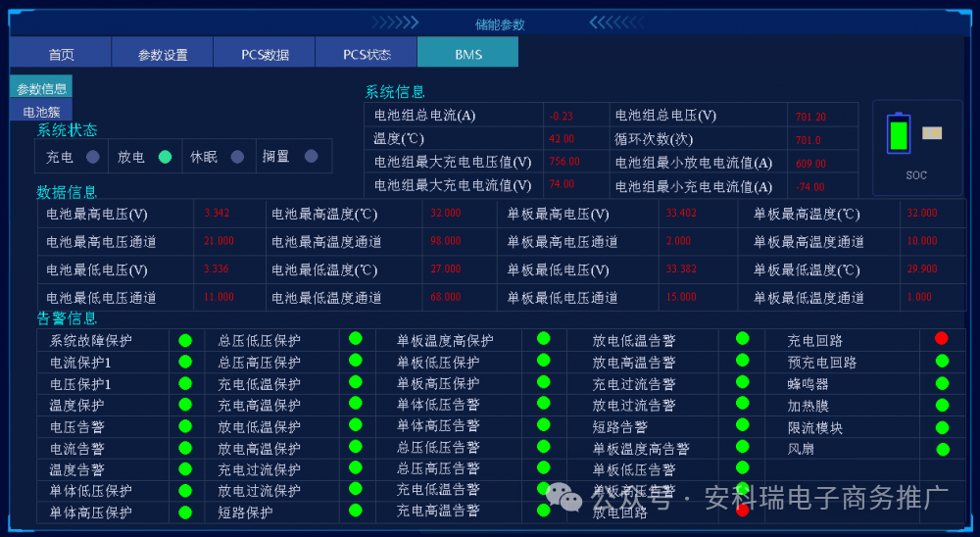Click the 单体低压保护 status light

coord(185,491)
